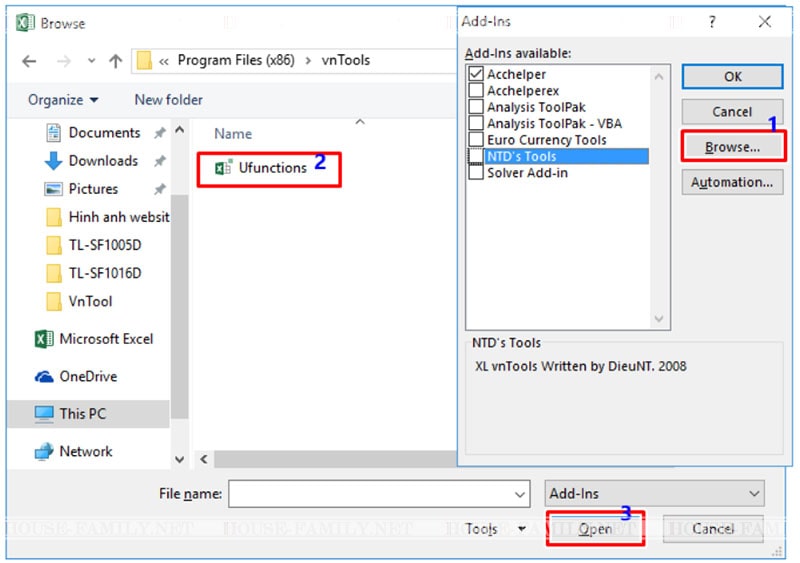Click Browse... in the Add-Ins dialog
Screen dimensions: 800x563
[732, 147]
